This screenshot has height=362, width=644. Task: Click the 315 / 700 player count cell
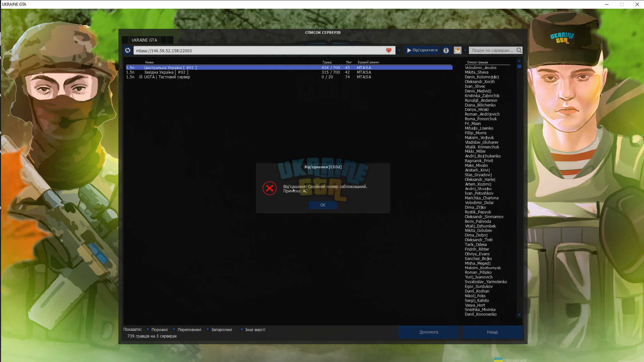point(331,72)
